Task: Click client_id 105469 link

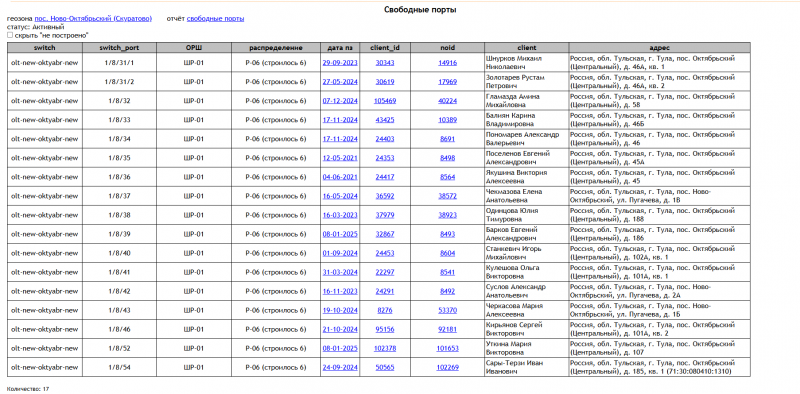Action: coord(385,101)
